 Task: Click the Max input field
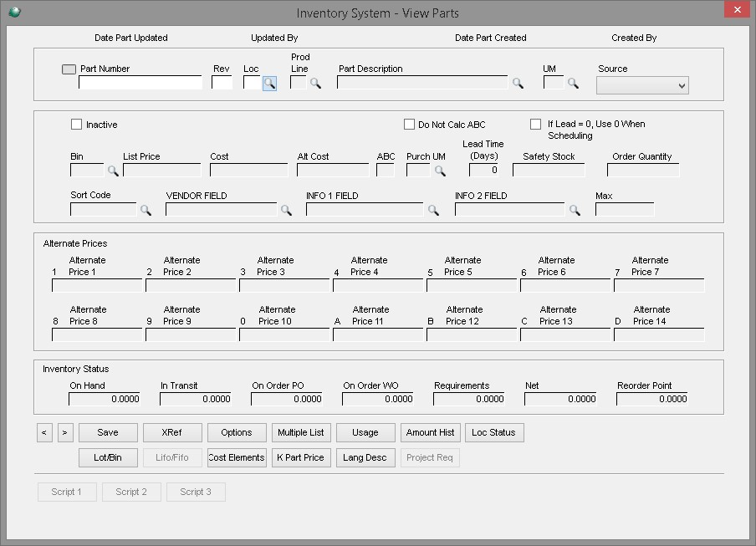[x=625, y=210]
